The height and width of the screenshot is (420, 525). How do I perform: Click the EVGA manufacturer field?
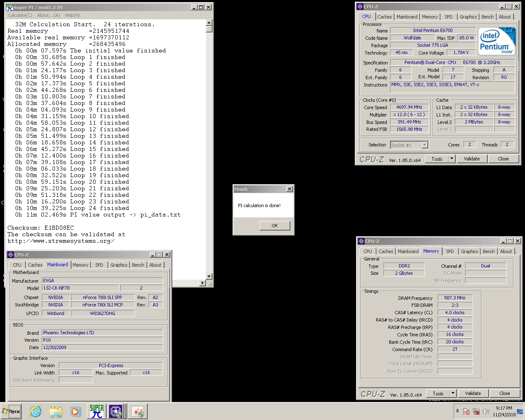point(103,281)
